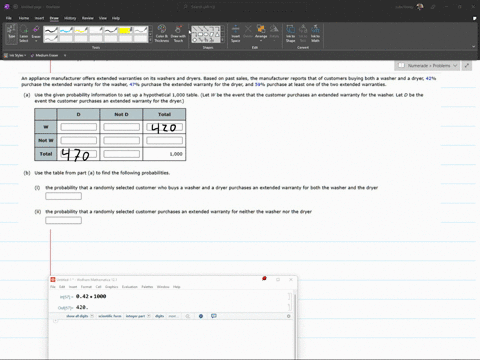Open Mathematica Edit menu
This screenshot has width=480, height=360.
point(62,287)
